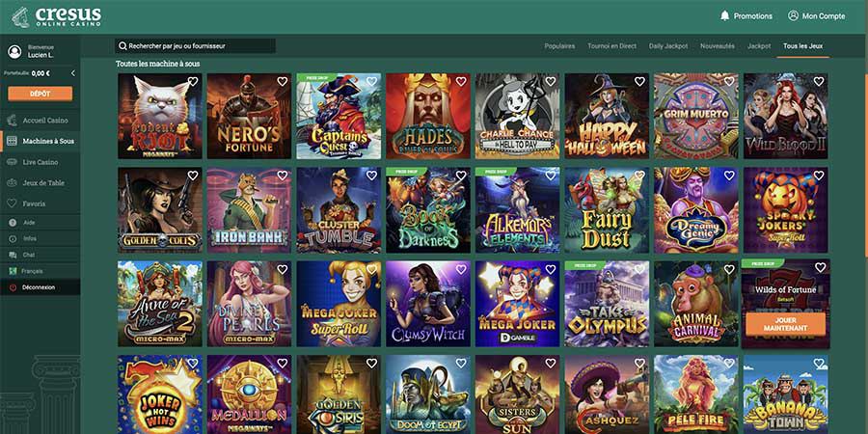Open Jeux de Table link
Image resolution: width=868 pixels, height=434 pixels.
click(43, 182)
